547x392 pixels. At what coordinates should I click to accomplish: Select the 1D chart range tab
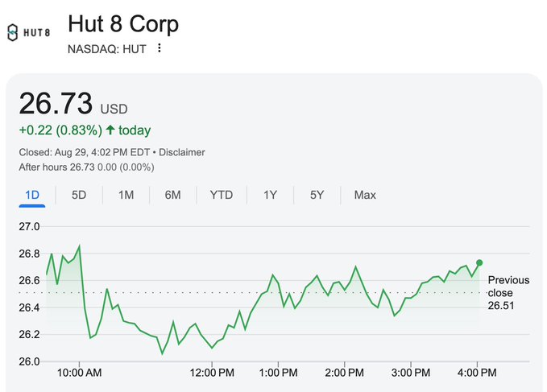32,195
